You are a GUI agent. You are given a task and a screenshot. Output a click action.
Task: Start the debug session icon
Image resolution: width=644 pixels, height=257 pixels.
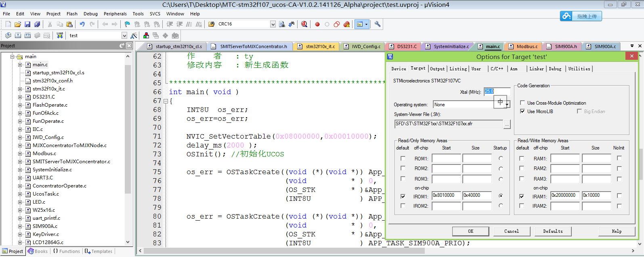tap(304, 24)
